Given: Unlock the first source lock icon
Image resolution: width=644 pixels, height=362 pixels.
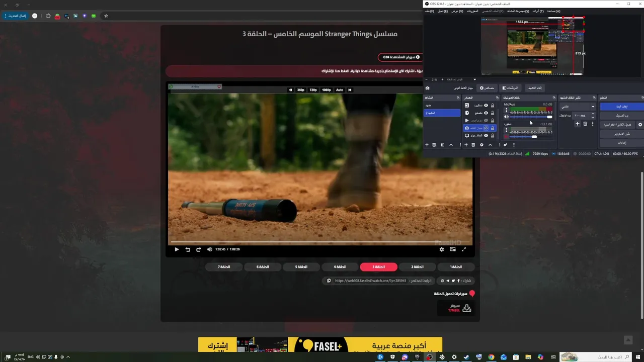Looking at the screenshot, I should 493,106.
